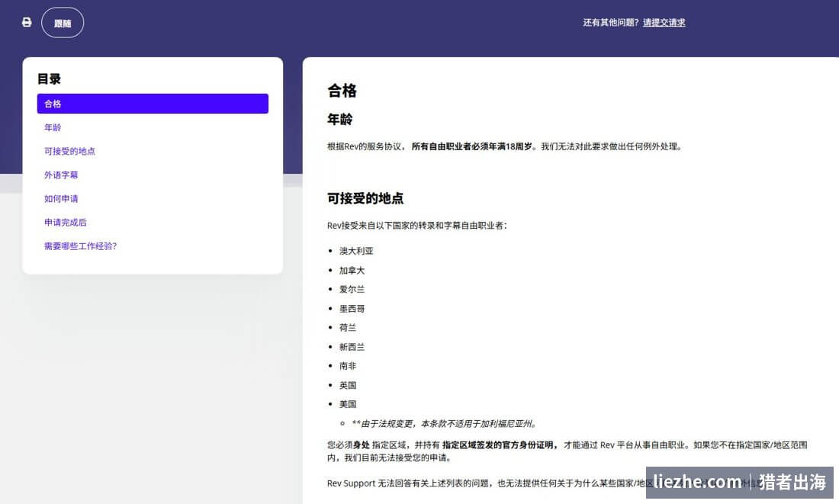Click the 可接受的地点 article heading
The height and width of the screenshot is (504, 839).
(365, 198)
